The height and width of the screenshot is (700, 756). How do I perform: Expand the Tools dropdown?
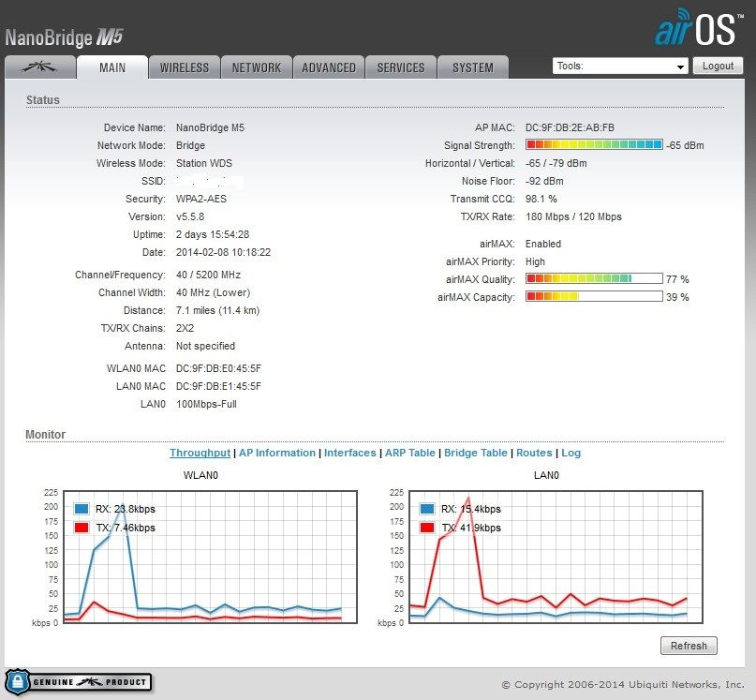(x=620, y=67)
